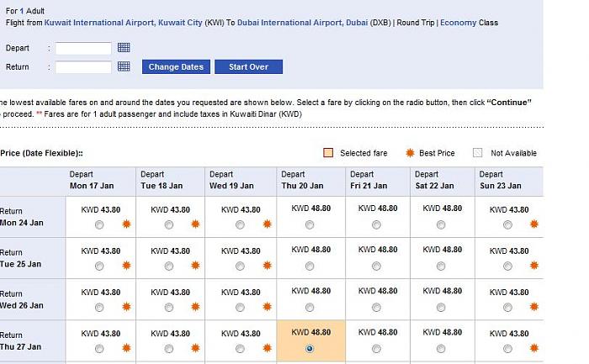Choose the selected Thu 20 Jan / Thu 27 Jan fare

(x=310, y=348)
